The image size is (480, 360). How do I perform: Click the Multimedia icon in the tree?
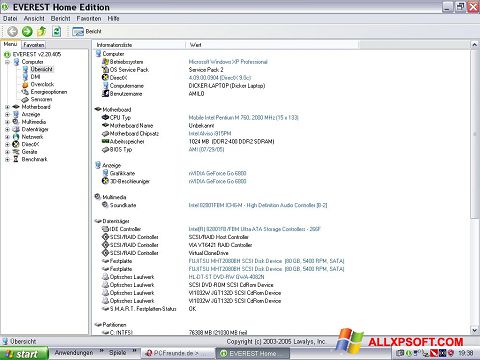pyautogui.click(x=16, y=122)
